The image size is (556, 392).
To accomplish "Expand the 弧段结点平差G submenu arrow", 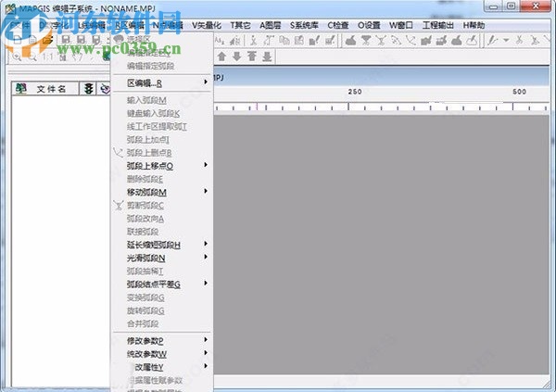I will (206, 283).
